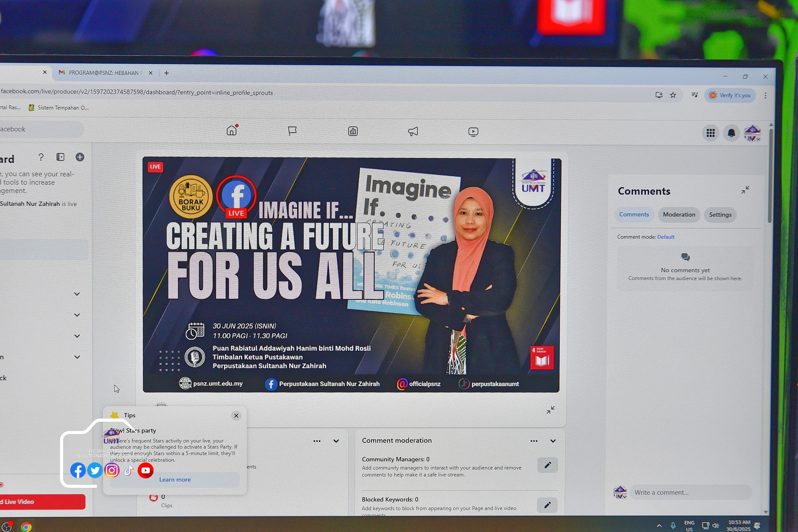Click the Pages flag icon
This screenshot has height=532, width=798.
coord(292,131)
